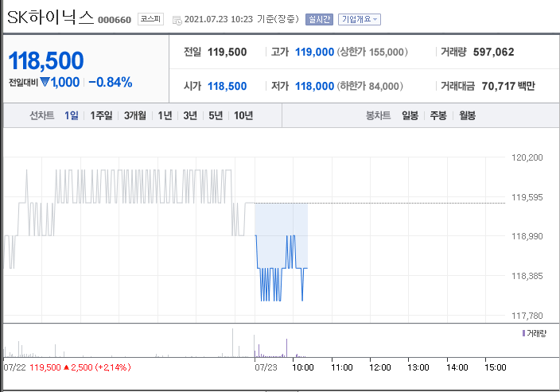The width and height of the screenshot is (560, 392).
Task: Click the red up triangle beside 2,500
Action: click(66, 367)
